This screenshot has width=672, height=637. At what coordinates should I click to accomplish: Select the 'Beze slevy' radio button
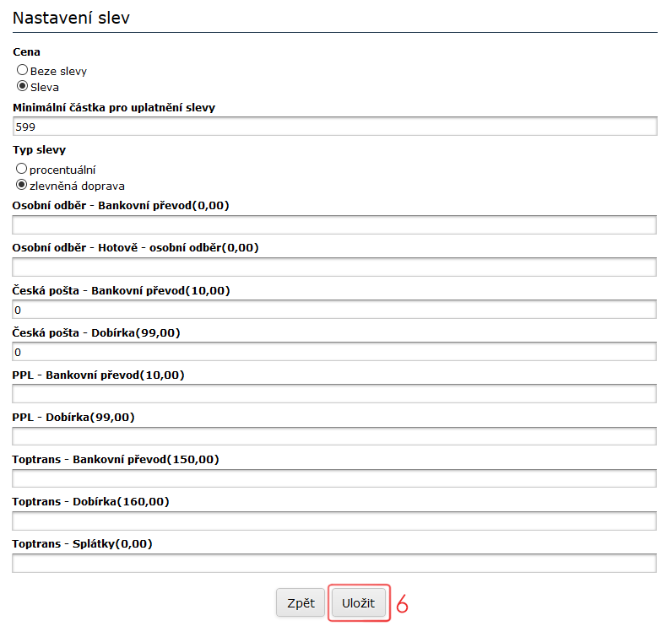[x=23, y=71]
